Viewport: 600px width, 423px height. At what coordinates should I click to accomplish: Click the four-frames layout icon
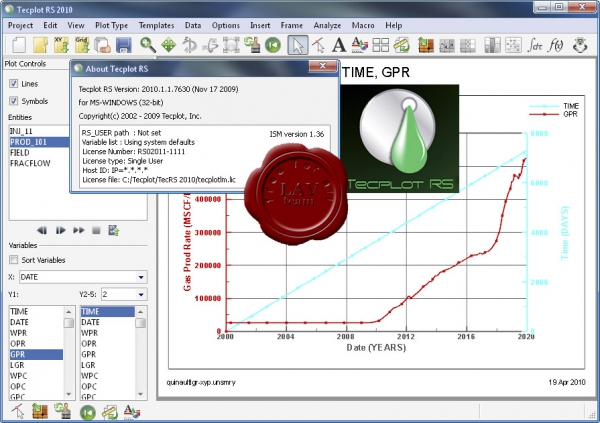pos(381,45)
